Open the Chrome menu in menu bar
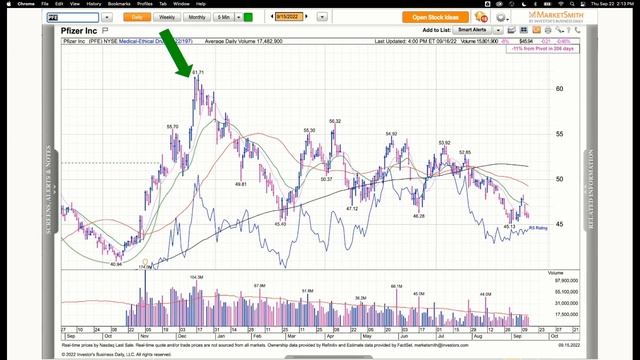The image size is (640, 360). point(26,4)
